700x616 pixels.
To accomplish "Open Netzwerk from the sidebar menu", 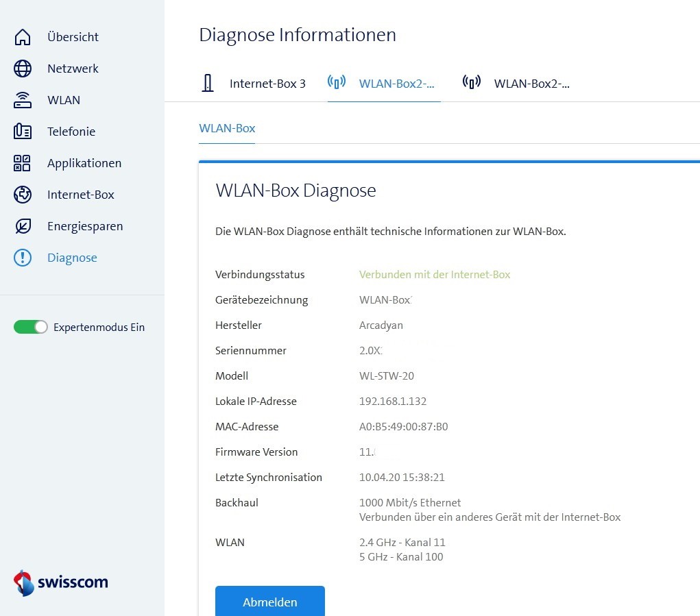I will (73, 69).
